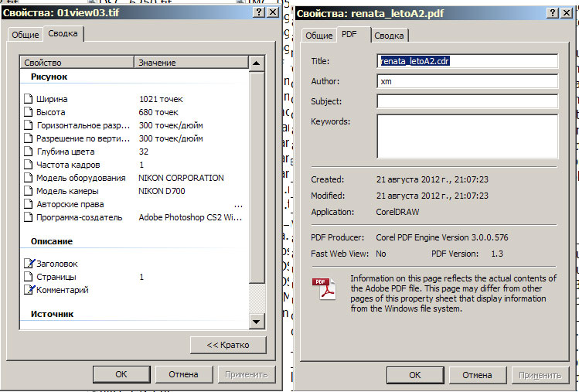Click scroll up arrow of properties list
The image size is (579, 392).
pyautogui.click(x=257, y=63)
